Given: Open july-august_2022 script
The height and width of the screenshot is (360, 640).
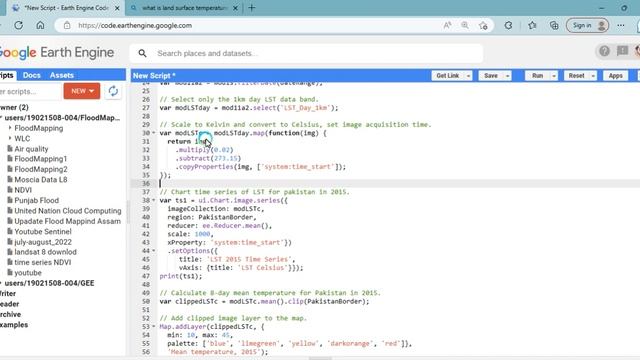Looking at the screenshot, I should 43,242.
